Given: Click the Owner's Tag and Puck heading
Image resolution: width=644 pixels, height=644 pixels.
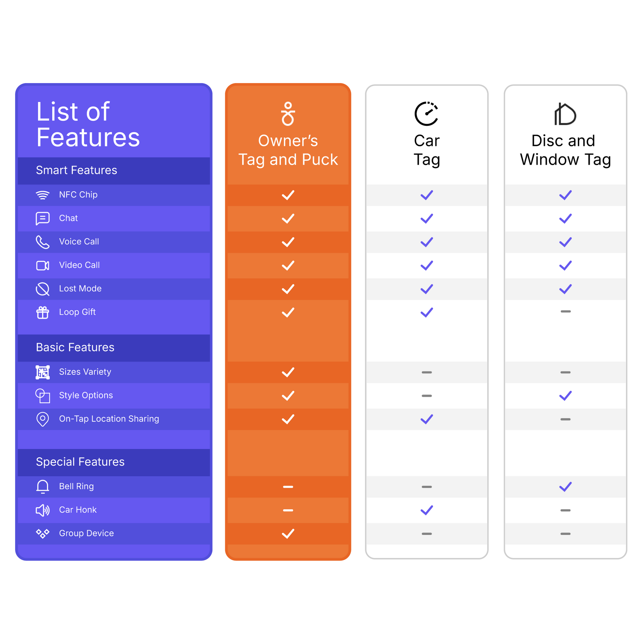Looking at the screenshot, I should click(x=288, y=150).
